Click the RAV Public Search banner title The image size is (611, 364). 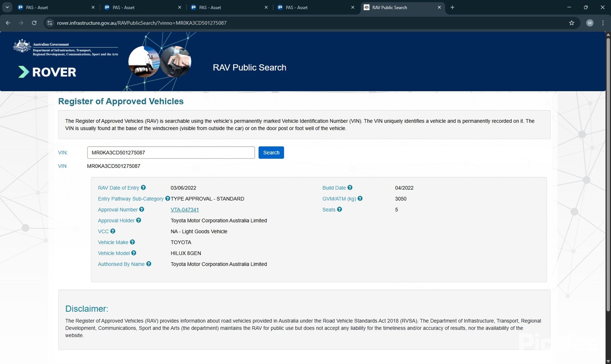pos(249,67)
